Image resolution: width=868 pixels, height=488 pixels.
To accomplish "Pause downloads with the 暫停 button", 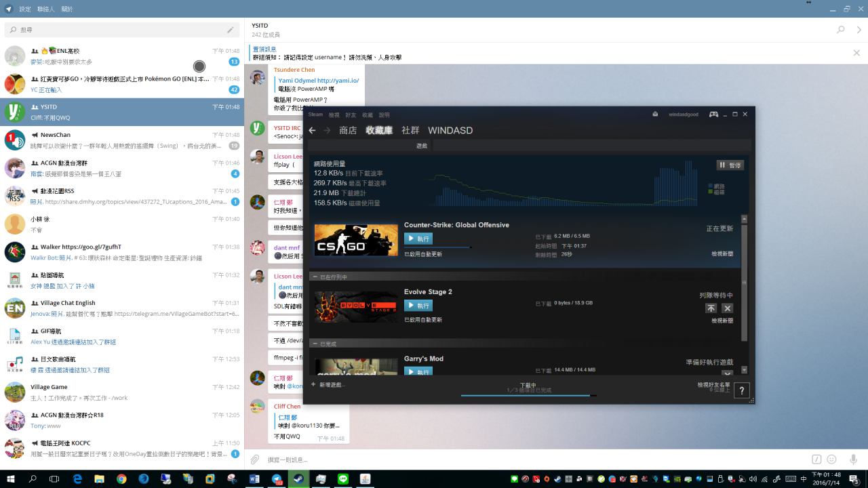I will tap(730, 165).
